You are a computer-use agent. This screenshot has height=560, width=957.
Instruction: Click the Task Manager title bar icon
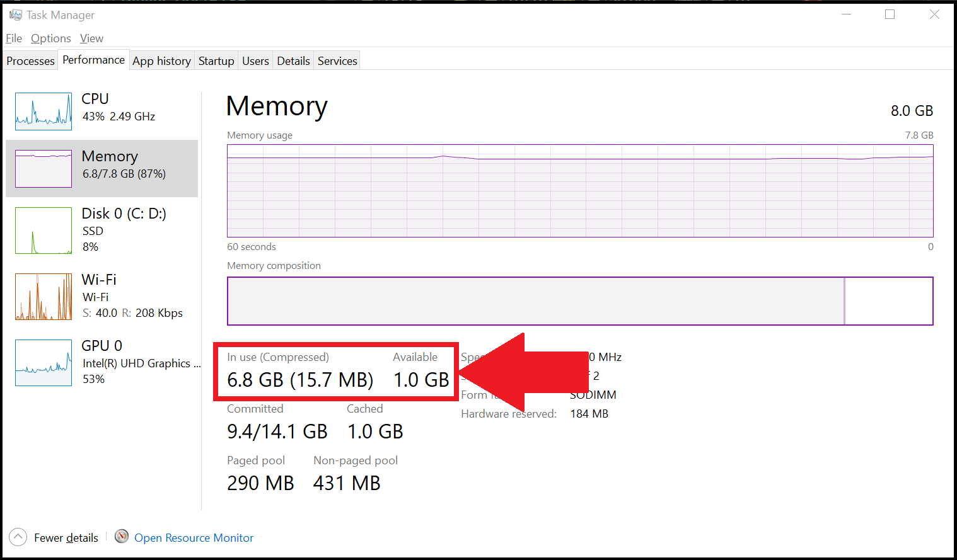16,14
